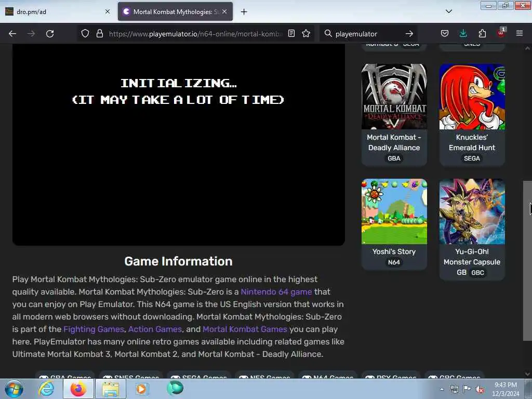Click the search magnifier icon
The height and width of the screenshot is (399, 532).
click(x=328, y=34)
